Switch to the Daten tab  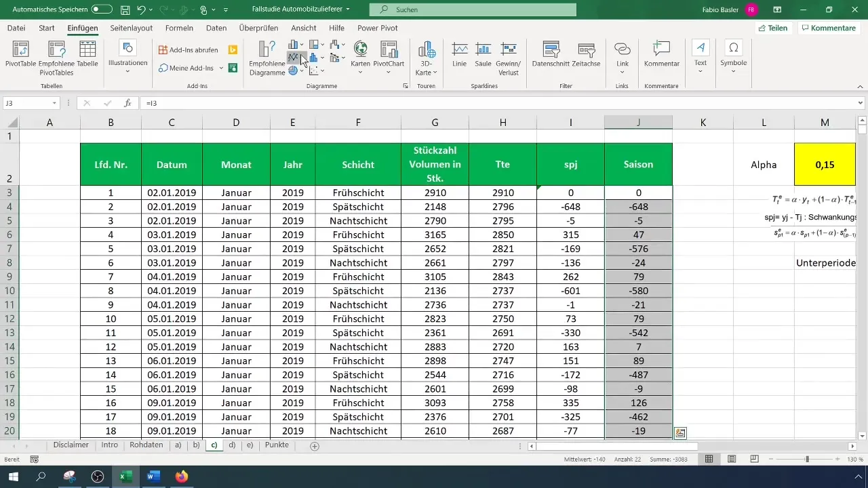(x=216, y=28)
